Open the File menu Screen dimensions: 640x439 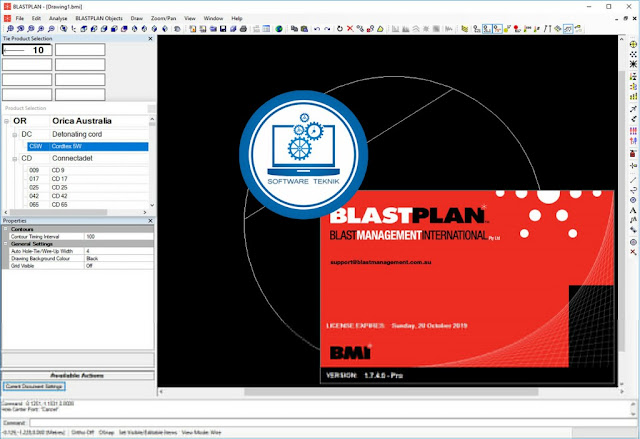pos(20,18)
